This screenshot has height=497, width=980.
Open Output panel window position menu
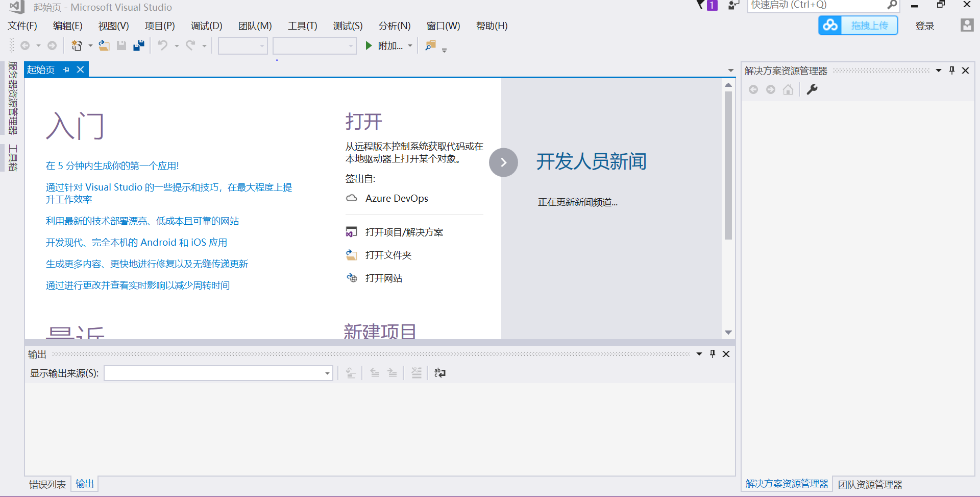tap(699, 354)
